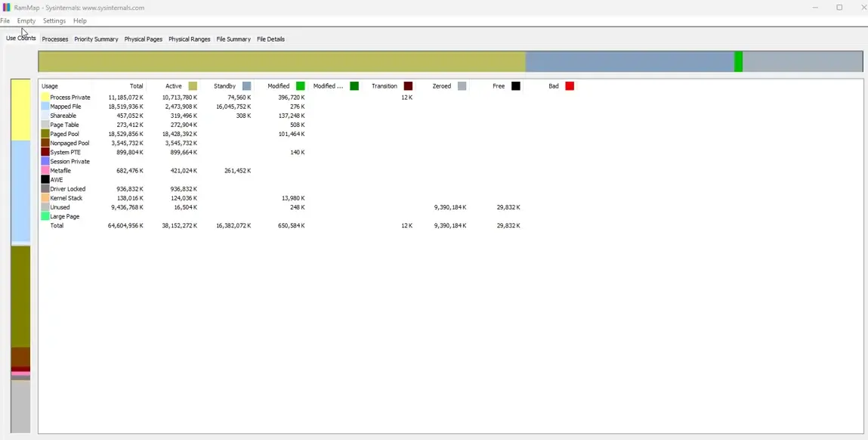Open the File menu
This screenshot has height=440, width=868.
(x=5, y=21)
